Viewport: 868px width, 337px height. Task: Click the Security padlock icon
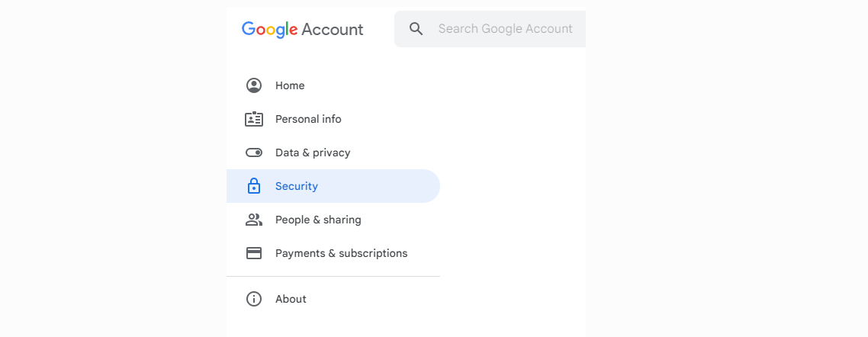pos(254,186)
